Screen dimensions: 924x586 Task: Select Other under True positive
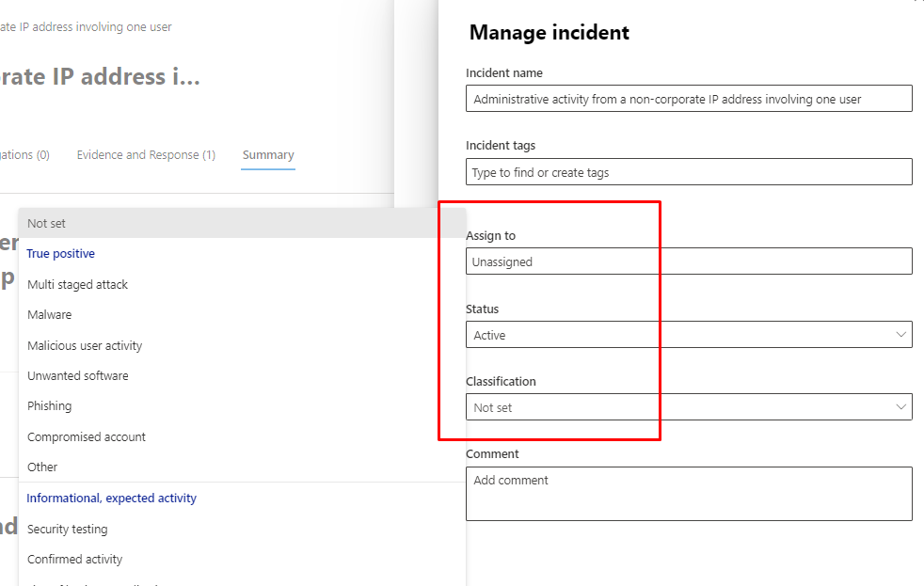(42, 467)
